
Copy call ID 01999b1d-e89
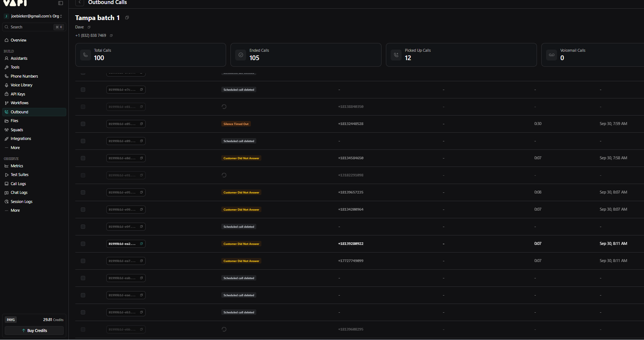pos(141,141)
